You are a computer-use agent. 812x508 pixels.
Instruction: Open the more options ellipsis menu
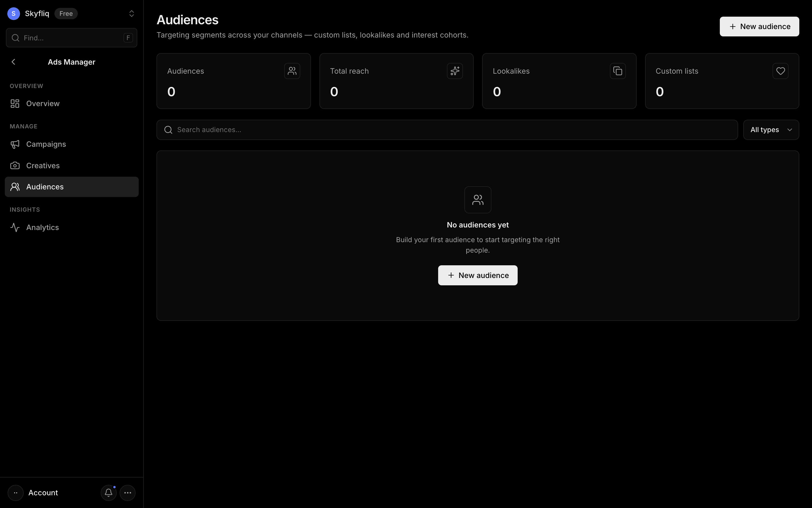127,492
